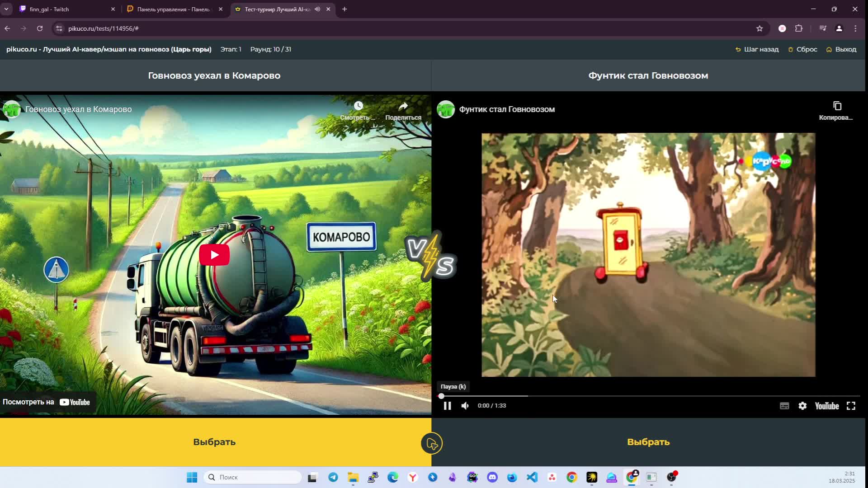Open the browser profile menu
868x488 pixels.
pos(839,28)
